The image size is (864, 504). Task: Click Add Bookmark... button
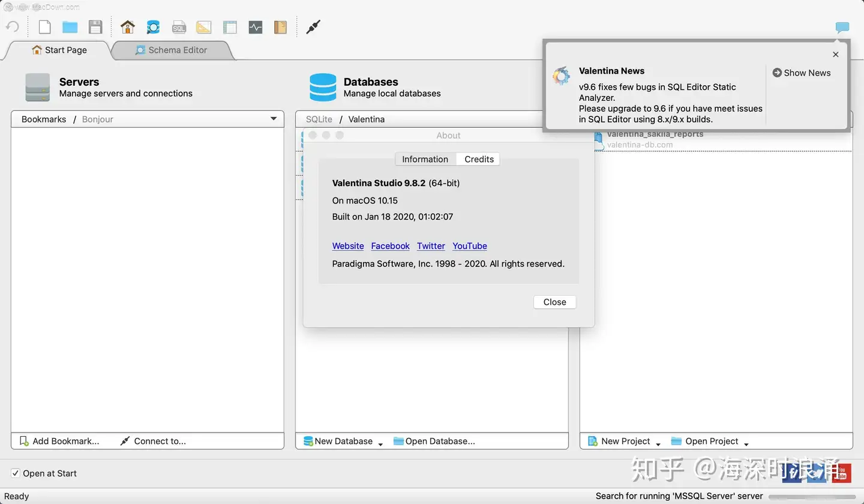pos(59,441)
